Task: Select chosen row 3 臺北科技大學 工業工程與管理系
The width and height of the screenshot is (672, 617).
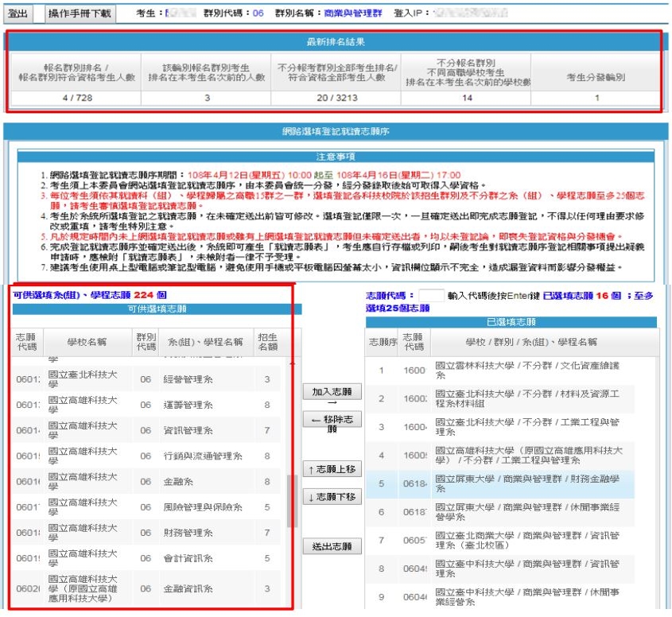Action: click(x=500, y=427)
